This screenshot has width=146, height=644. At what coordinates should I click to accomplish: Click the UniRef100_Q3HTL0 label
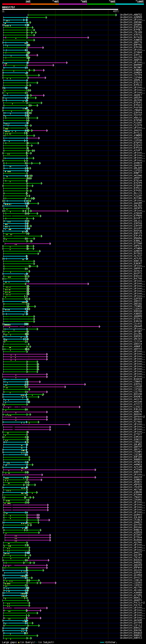(x=131, y=55)
